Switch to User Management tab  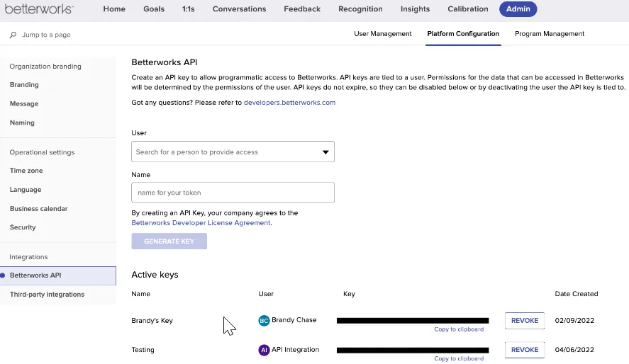(383, 33)
